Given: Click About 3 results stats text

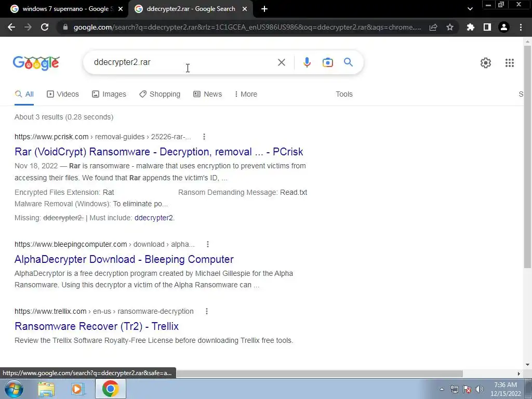Looking at the screenshot, I should tap(64, 117).
